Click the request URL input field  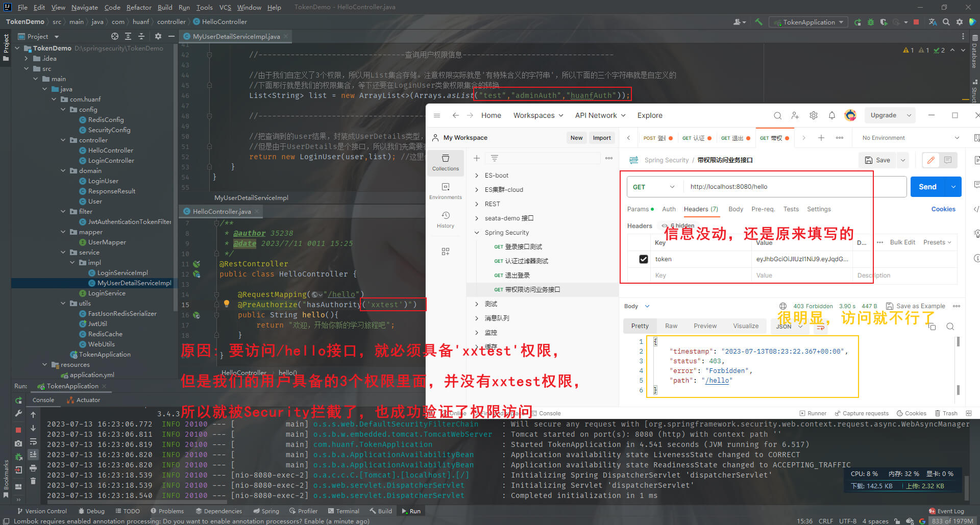(795, 187)
